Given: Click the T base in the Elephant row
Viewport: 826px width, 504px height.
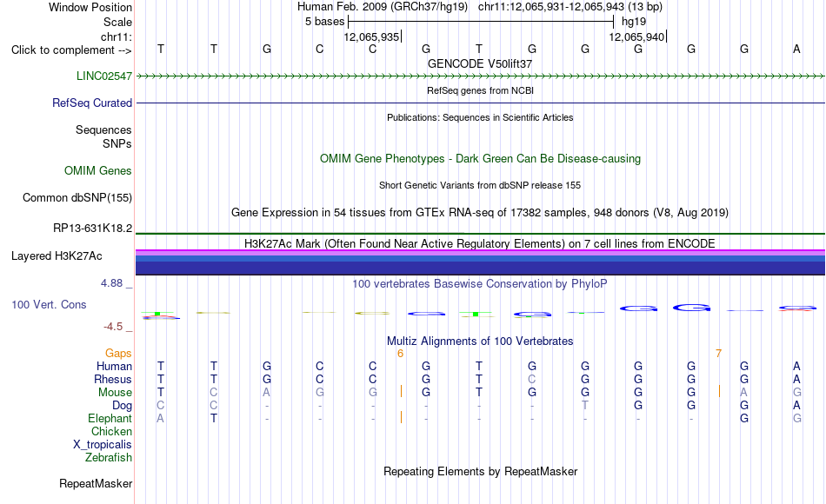Looking at the screenshot, I should click(213, 419).
